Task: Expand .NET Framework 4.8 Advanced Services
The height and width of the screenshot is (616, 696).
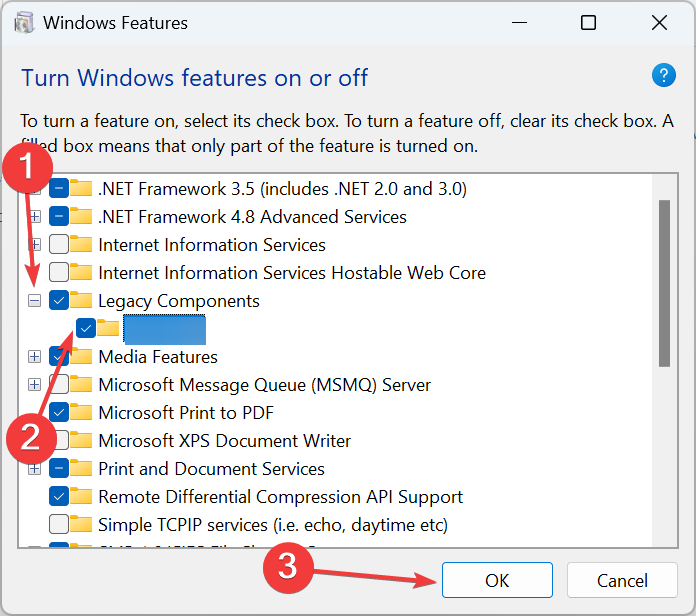Action: click(35, 217)
